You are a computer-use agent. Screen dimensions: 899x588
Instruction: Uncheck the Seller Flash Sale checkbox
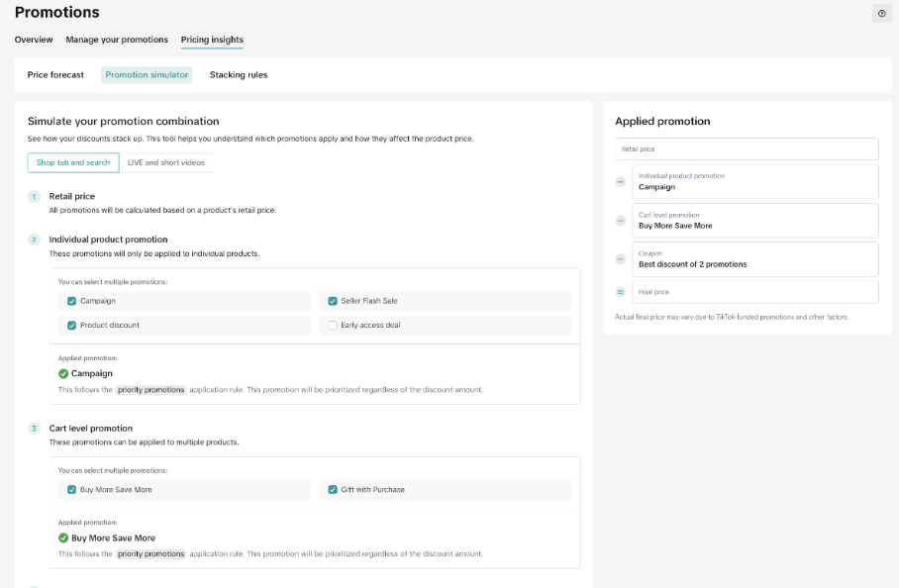point(333,301)
